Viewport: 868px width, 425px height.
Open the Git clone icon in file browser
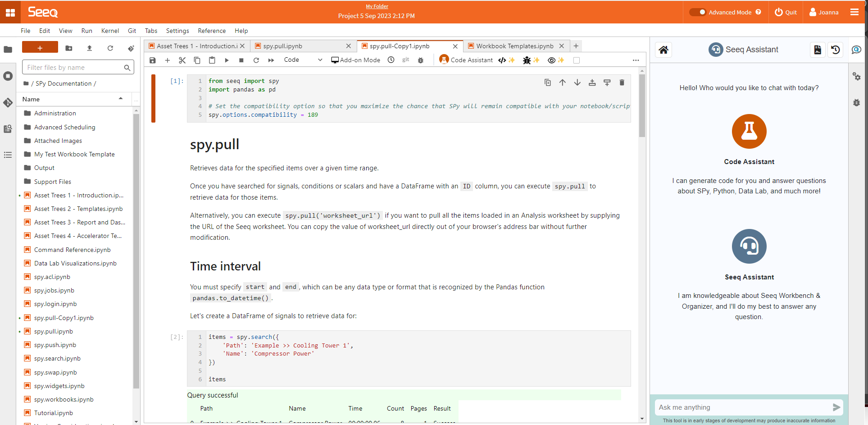131,48
